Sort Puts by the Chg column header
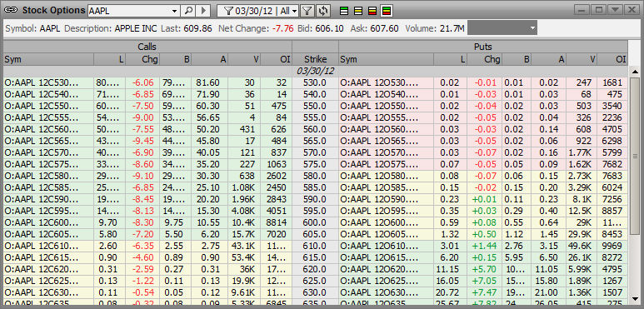Viewport: 644px width, 309px height. pos(484,59)
